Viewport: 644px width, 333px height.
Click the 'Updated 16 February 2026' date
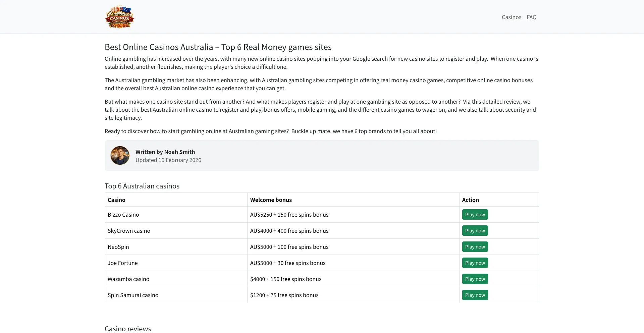[x=168, y=160]
